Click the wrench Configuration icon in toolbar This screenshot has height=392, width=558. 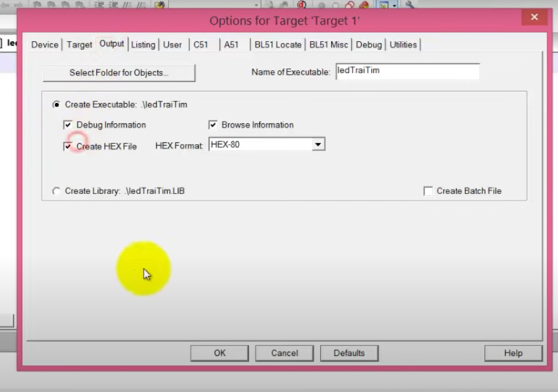tap(410, 5)
